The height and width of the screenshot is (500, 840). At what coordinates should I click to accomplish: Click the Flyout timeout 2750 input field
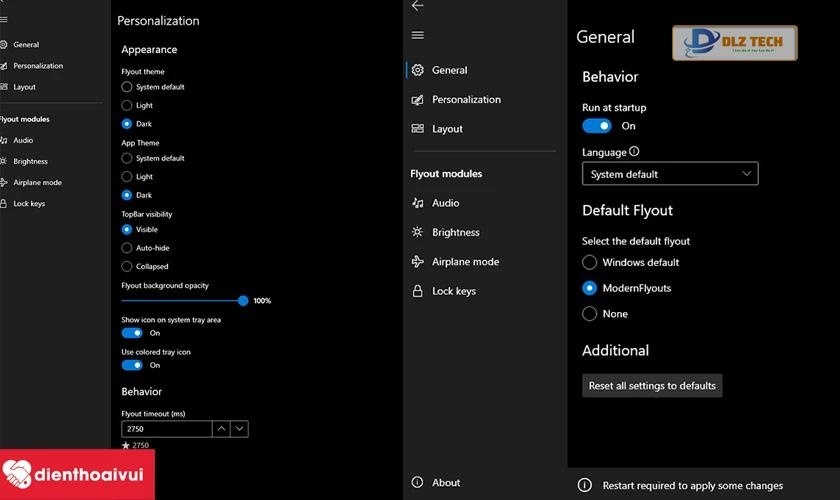166,429
